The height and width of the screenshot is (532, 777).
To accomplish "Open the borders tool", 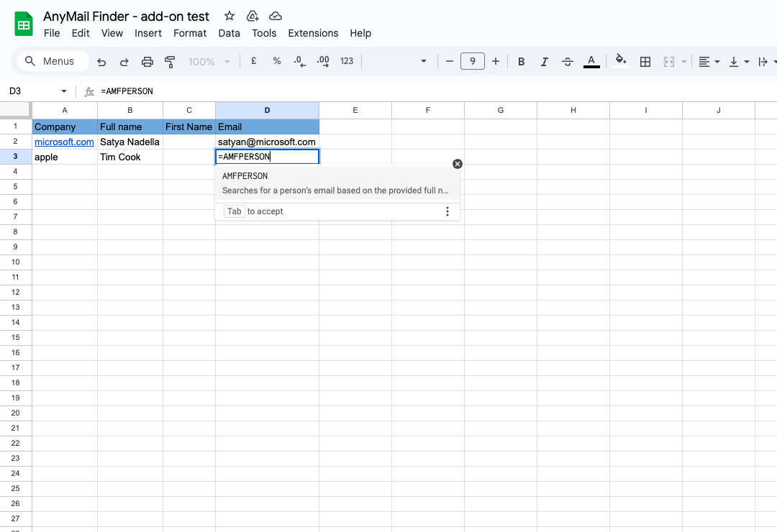I will click(645, 61).
